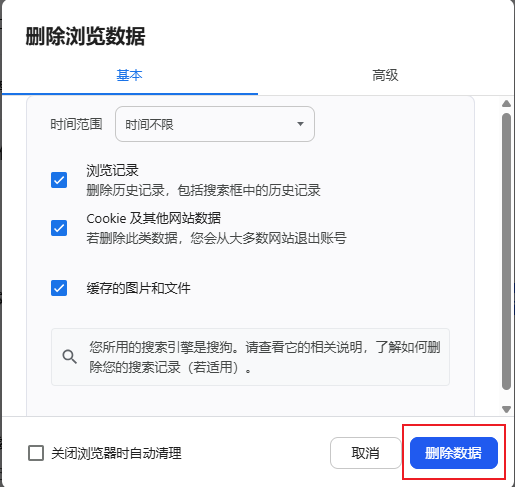Uncheck 缓存的图片和文件 checkbox
The image size is (515, 487).
click(x=59, y=288)
